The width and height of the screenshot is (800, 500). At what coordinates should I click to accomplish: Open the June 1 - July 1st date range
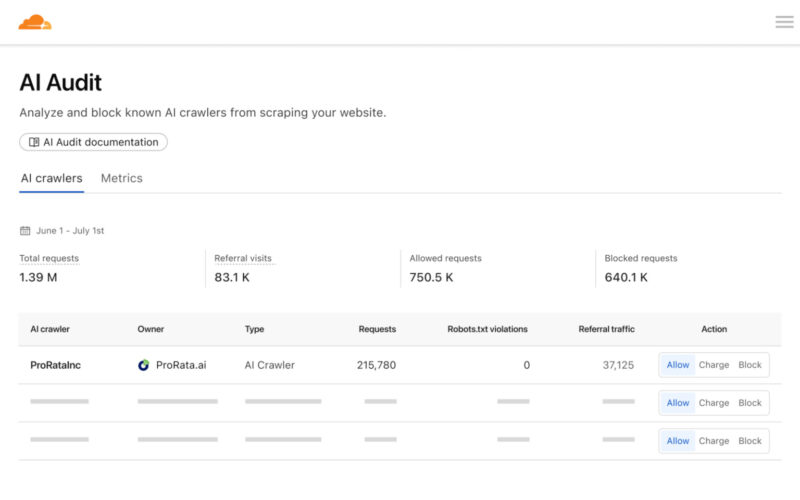coord(70,231)
